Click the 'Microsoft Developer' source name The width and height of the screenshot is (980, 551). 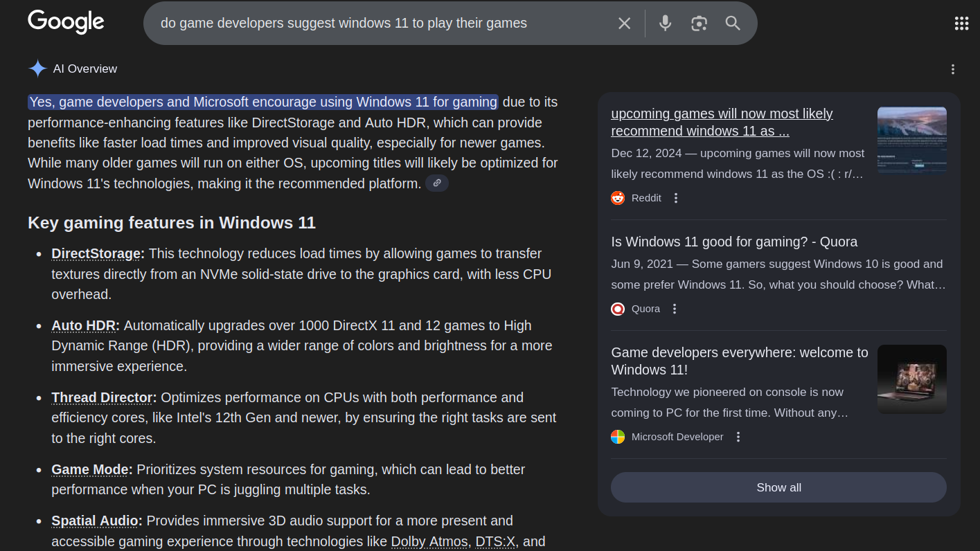pyautogui.click(x=677, y=437)
